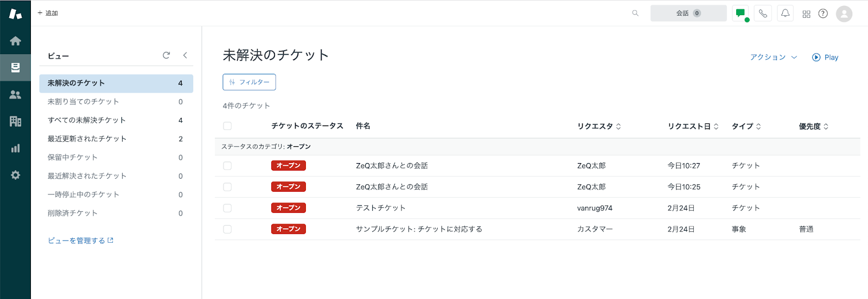Check the サンプルチケット row checkbox
The height and width of the screenshot is (299, 868).
pos(227,229)
